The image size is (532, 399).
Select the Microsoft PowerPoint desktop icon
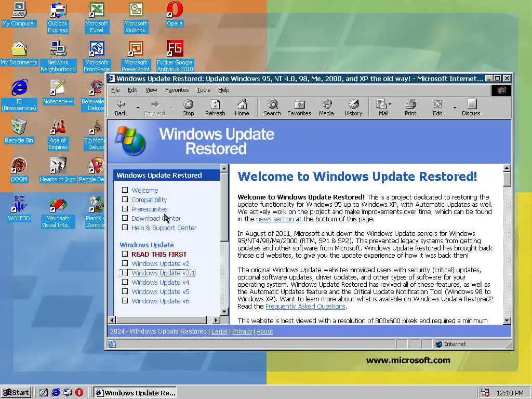click(136, 57)
